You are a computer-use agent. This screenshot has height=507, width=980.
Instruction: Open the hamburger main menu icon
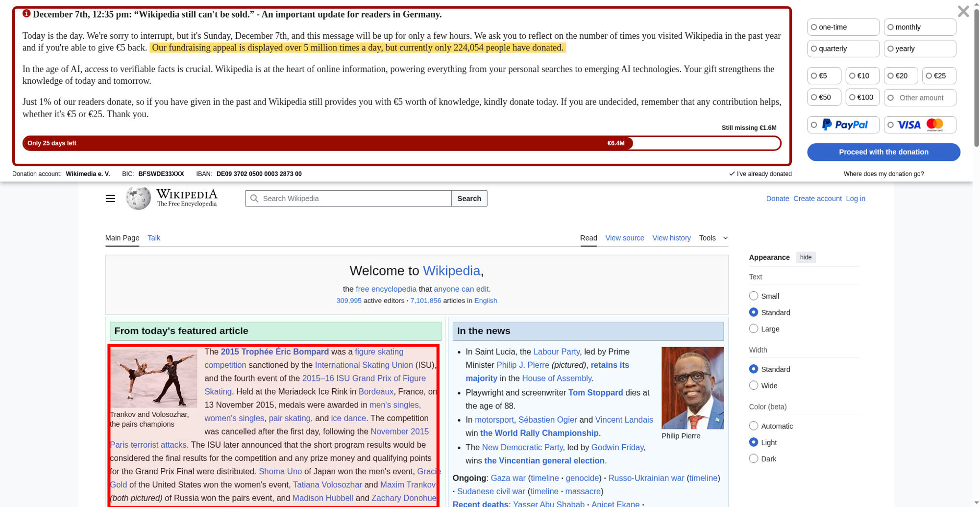tap(110, 199)
